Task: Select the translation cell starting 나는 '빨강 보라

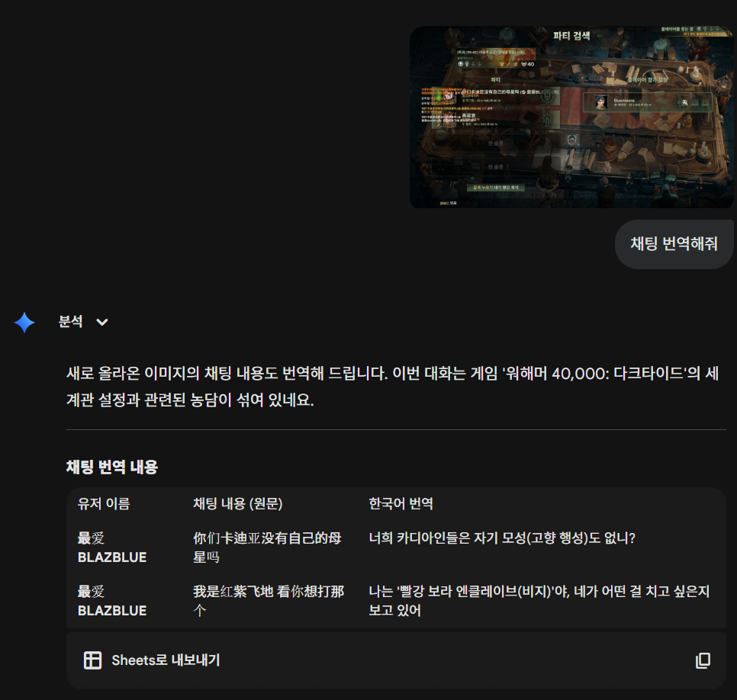Action: [x=539, y=600]
